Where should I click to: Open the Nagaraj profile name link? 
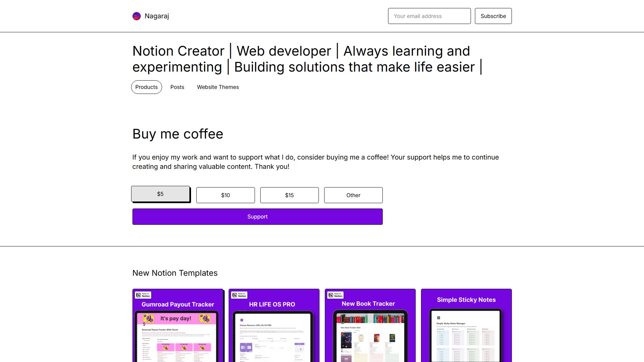(x=157, y=16)
